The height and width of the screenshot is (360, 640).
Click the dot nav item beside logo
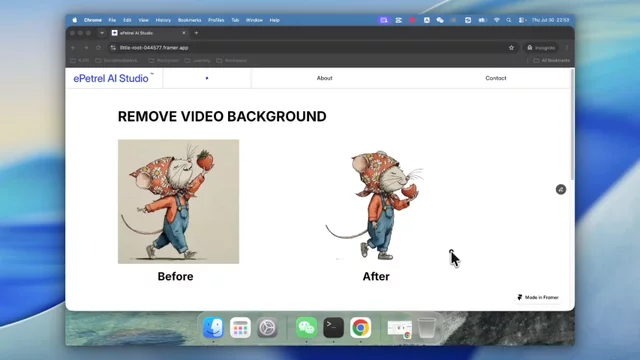coord(207,78)
